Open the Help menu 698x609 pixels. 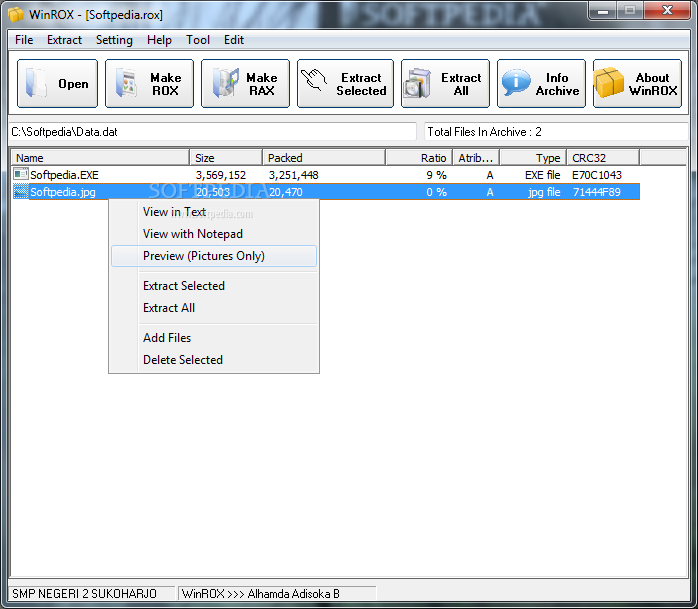pyautogui.click(x=159, y=40)
